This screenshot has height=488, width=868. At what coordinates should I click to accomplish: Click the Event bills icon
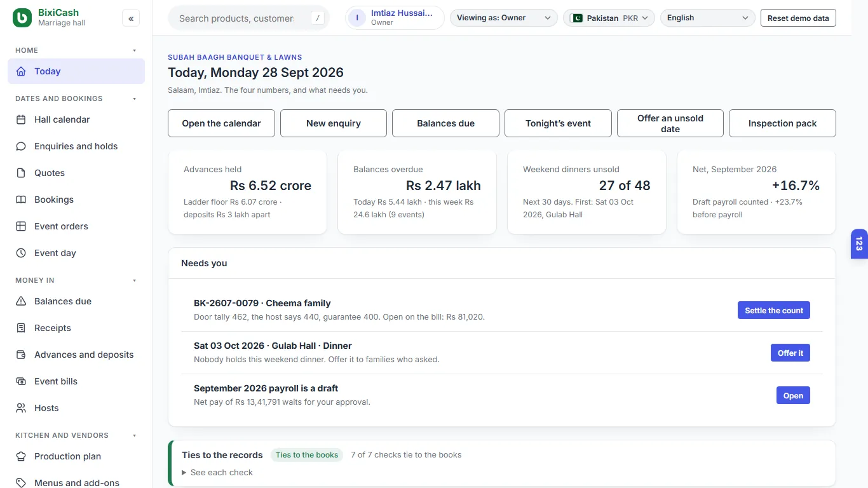point(21,381)
